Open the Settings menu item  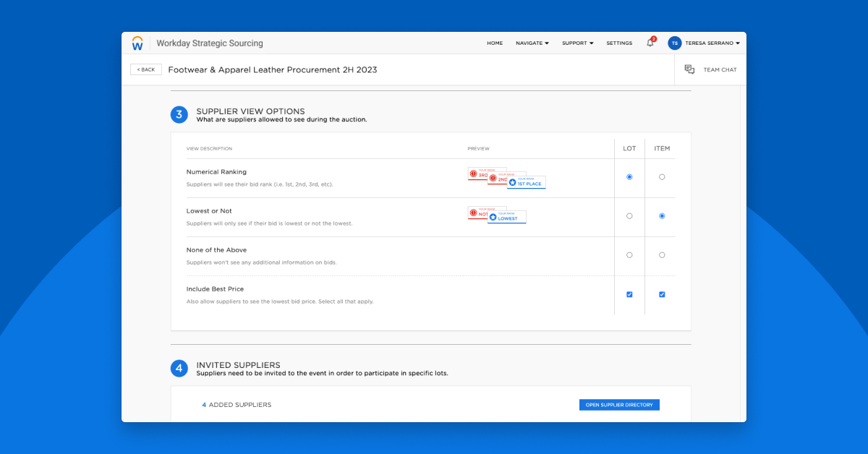tap(619, 43)
